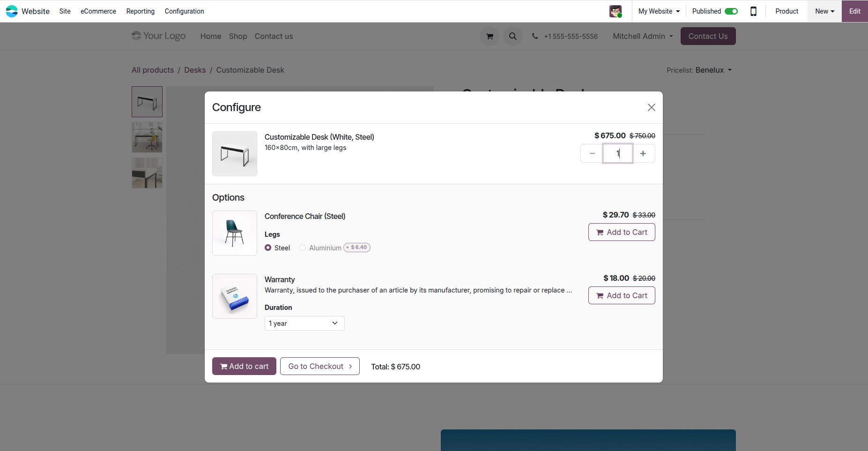The width and height of the screenshot is (868, 451).
Task: Click the Customizable Desk product image
Action: coord(235,154)
